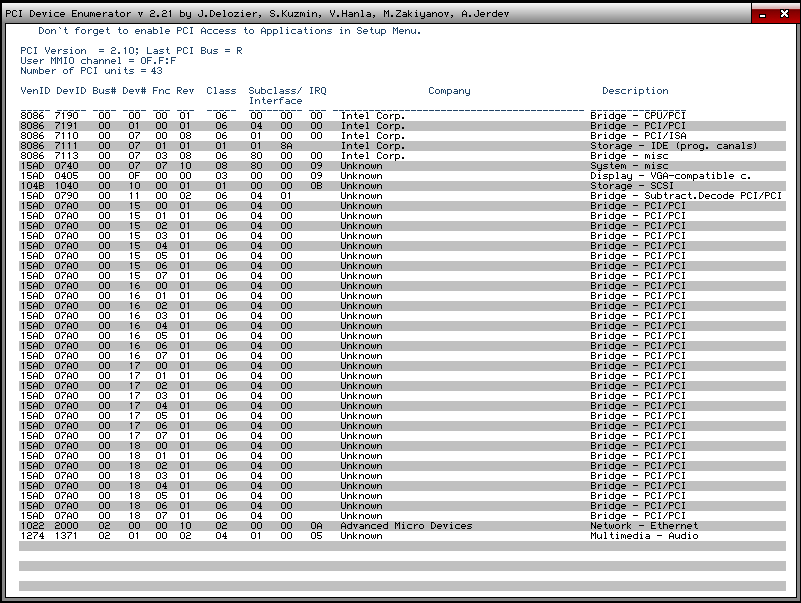Click the VenID column header

click(35, 91)
